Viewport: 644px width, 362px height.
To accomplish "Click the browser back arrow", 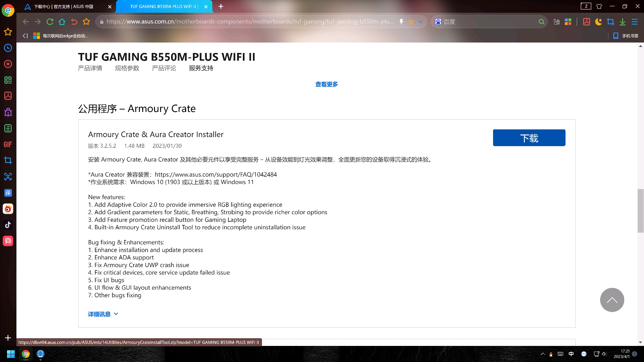I will [x=26, y=22].
